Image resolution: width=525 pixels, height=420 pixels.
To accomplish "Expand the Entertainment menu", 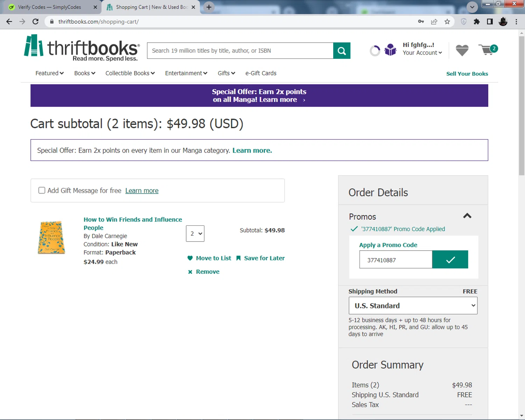I will coord(186,73).
